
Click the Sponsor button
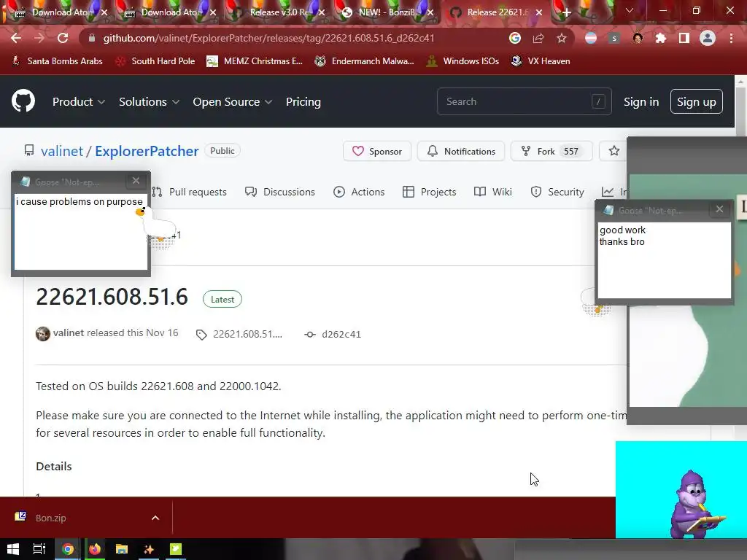click(x=377, y=152)
